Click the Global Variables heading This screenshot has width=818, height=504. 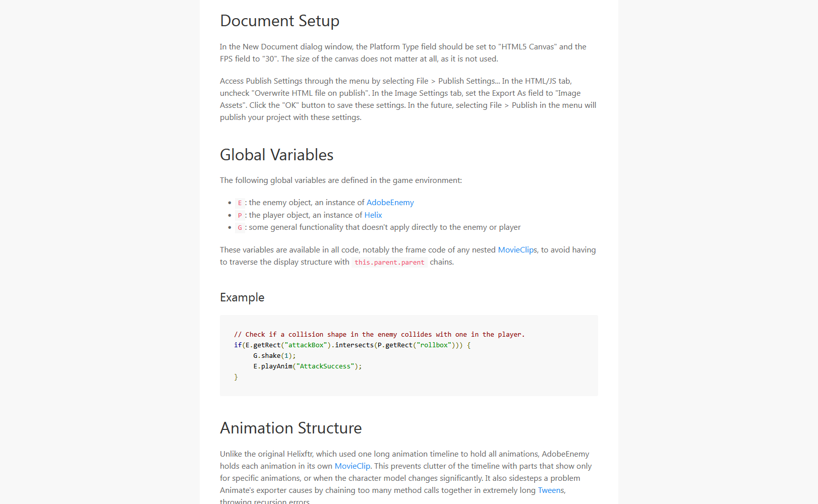(x=276, y=155)
